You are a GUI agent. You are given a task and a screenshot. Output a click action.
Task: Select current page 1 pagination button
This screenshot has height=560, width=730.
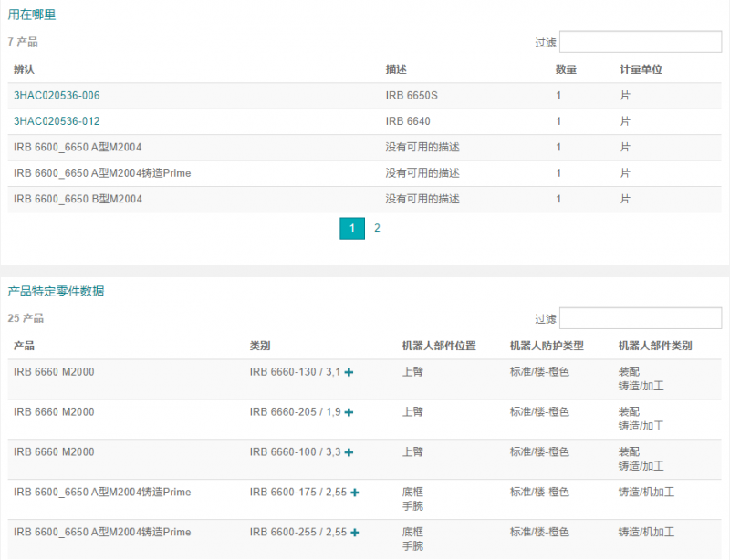[352, 229]
